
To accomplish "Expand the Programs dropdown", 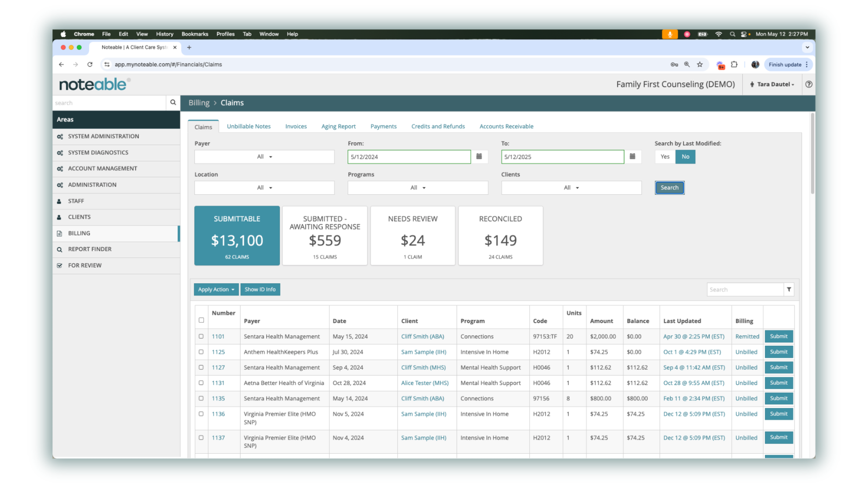I will (418, 187).
